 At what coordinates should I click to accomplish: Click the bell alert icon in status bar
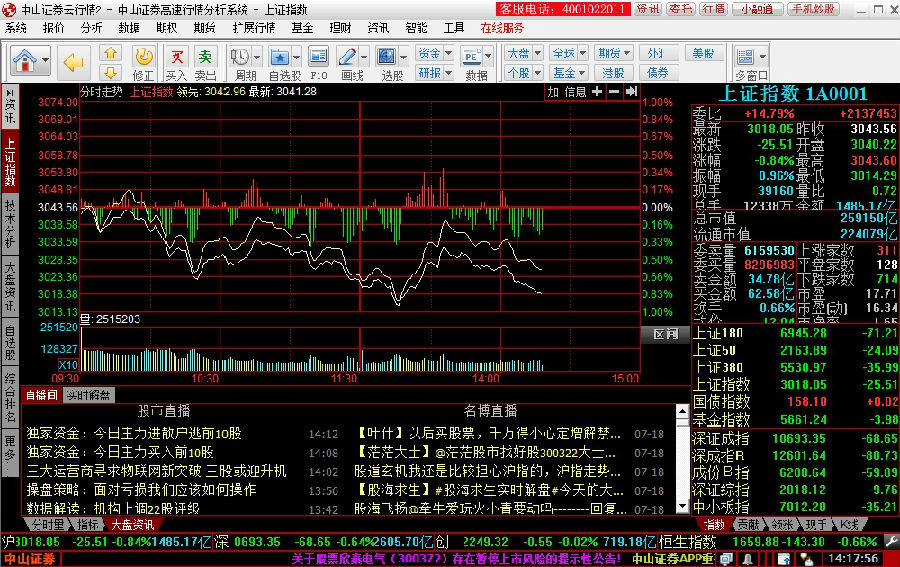747,558
